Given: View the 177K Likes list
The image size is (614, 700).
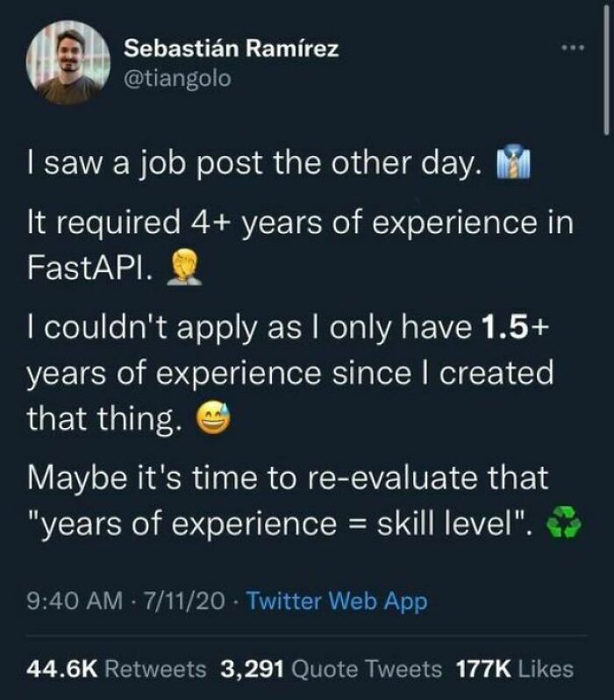Looking at the screenshot, I should tap(516, 669).
